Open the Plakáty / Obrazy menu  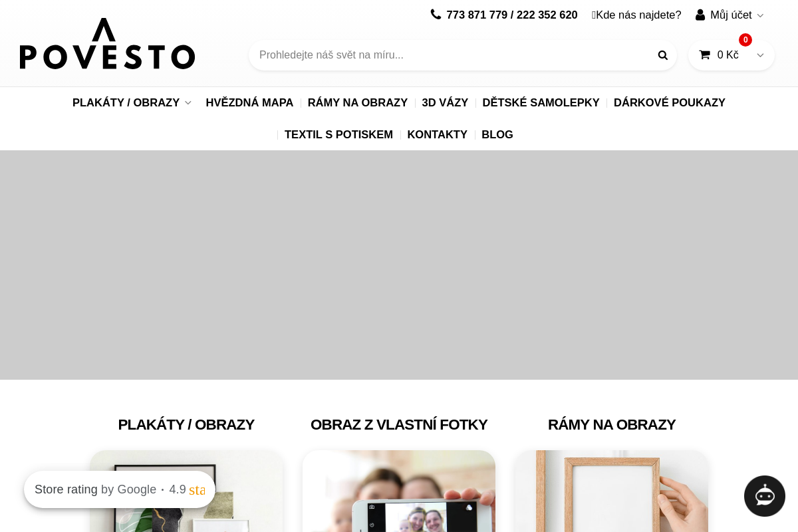pos(126,103)
